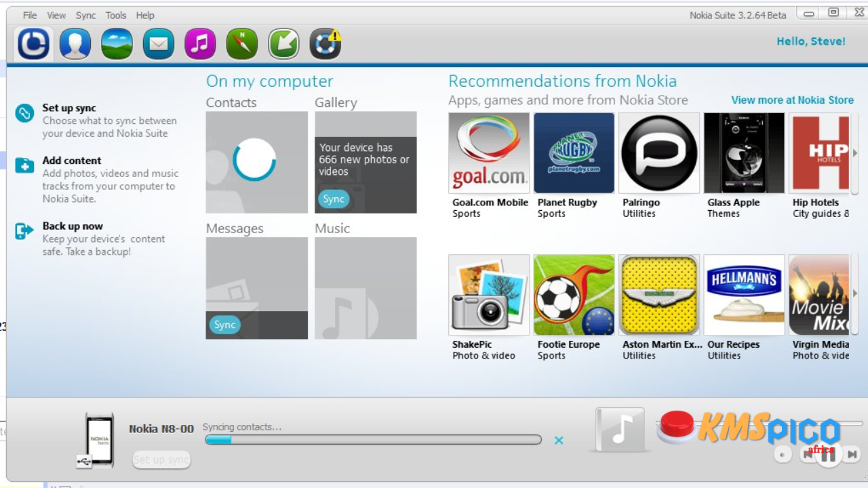Open the Tools menu
Image resolution: width=868 pixels, height=488 pixels.
[x=116, y=15]
